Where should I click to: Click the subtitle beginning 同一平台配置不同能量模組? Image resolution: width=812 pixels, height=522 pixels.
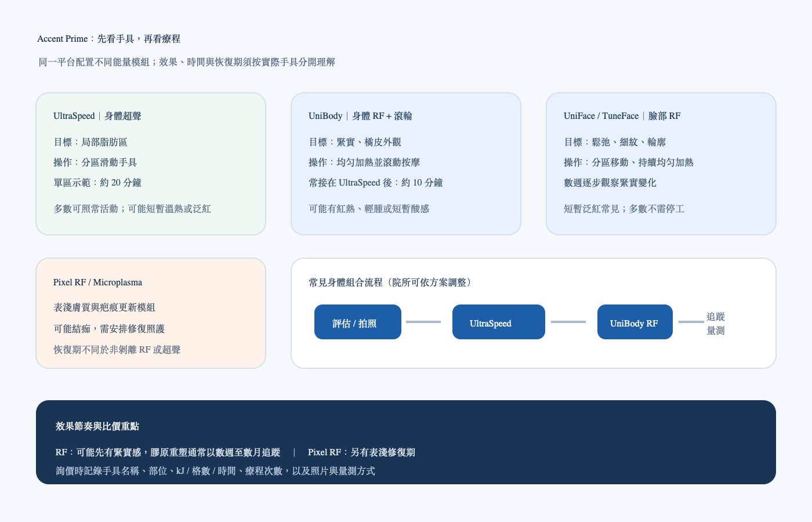[187, 62]
